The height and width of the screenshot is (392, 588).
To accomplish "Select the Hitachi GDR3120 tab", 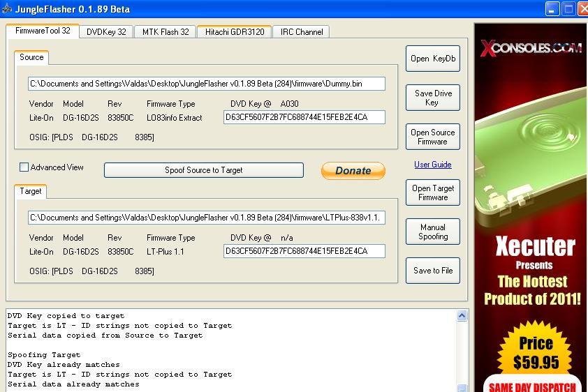I will coord(235,31).
